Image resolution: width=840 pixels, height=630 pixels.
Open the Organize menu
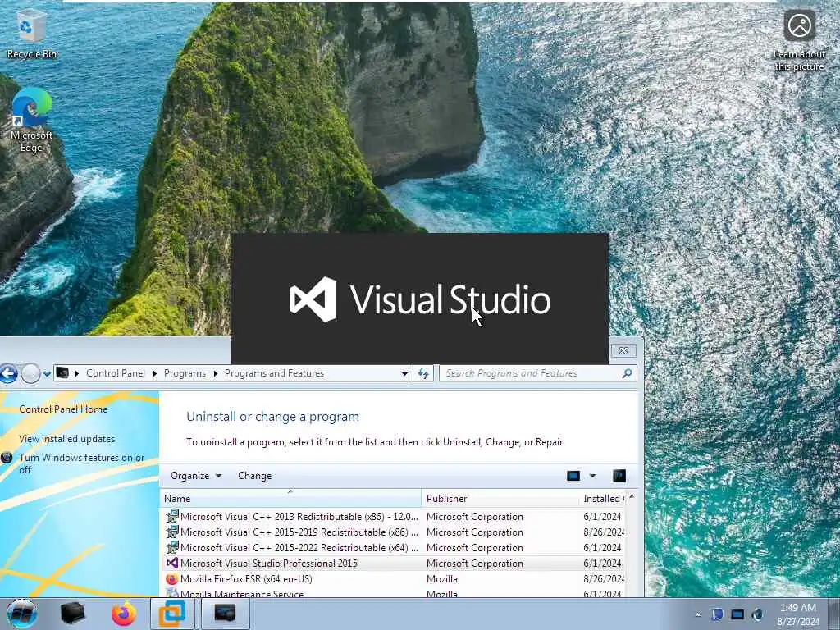(195, 476)
